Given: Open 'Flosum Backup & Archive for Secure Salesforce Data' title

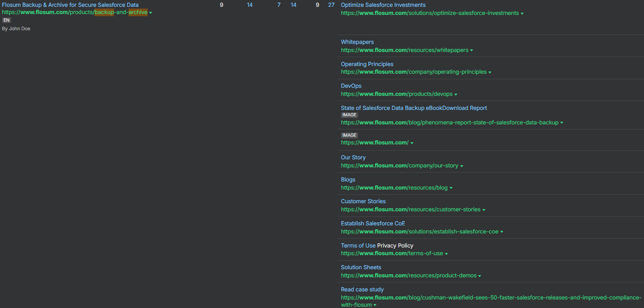Looking at the screenshot, I should pyautogui.click(x=70, y=5).
